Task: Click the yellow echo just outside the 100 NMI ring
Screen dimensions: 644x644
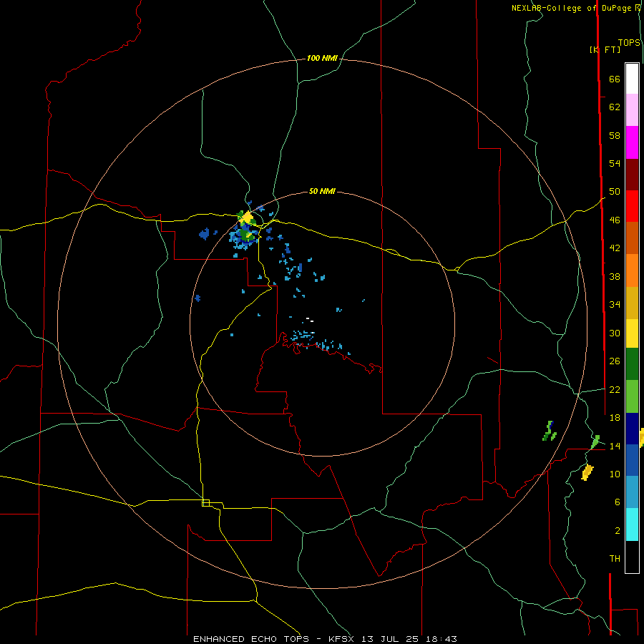Action: 587,472
